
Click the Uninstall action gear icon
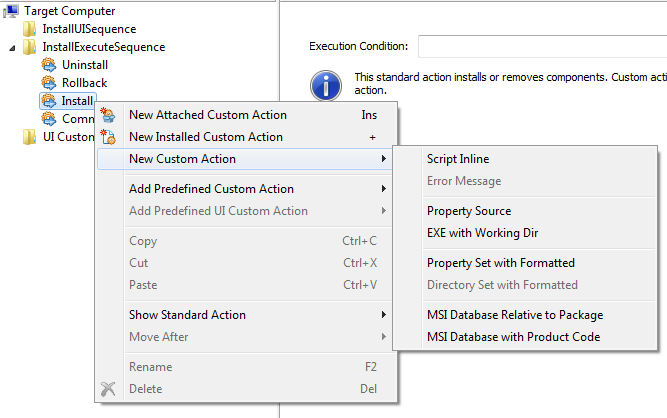49,65
